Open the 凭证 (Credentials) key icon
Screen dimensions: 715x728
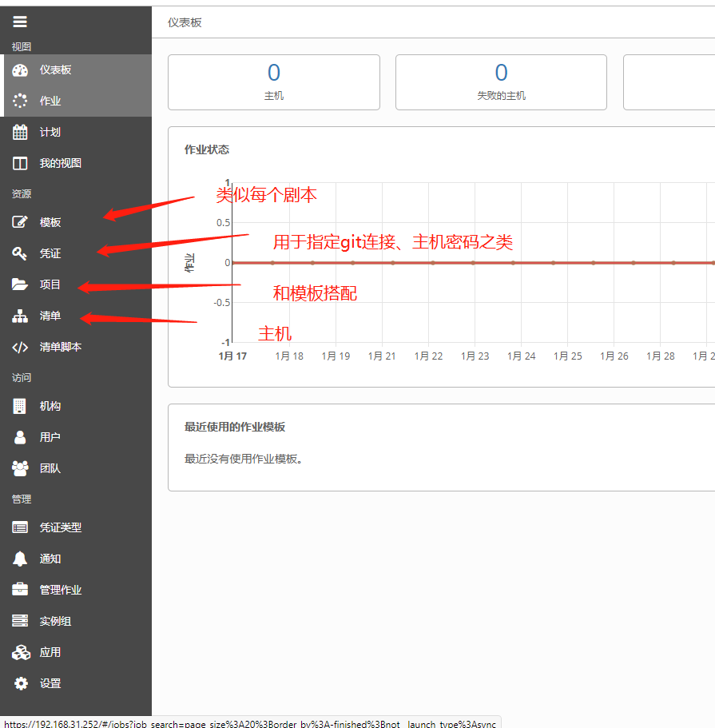click(19, 253)
